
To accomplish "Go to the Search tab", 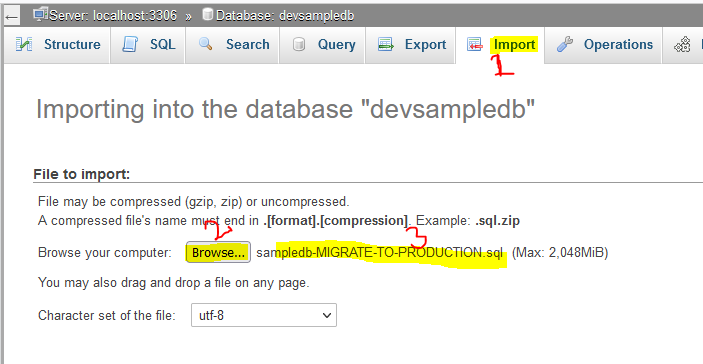I will [x=232, y=45].
